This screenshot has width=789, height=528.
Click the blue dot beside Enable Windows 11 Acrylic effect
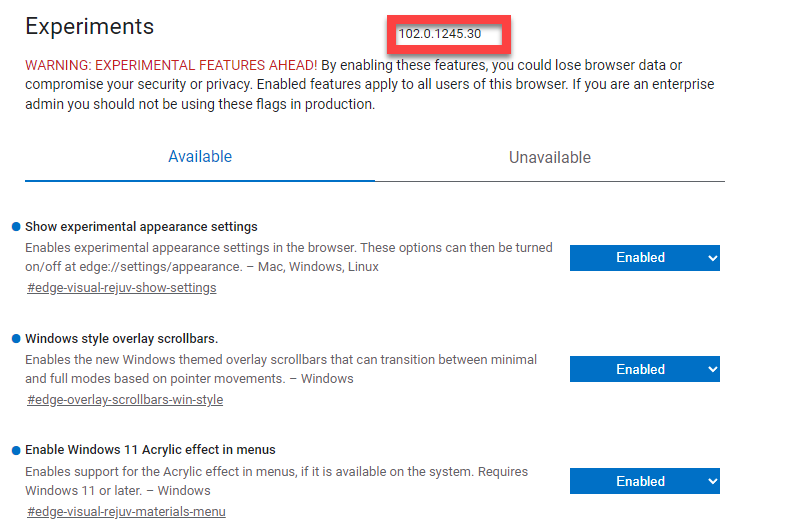(x=16, y=450)
